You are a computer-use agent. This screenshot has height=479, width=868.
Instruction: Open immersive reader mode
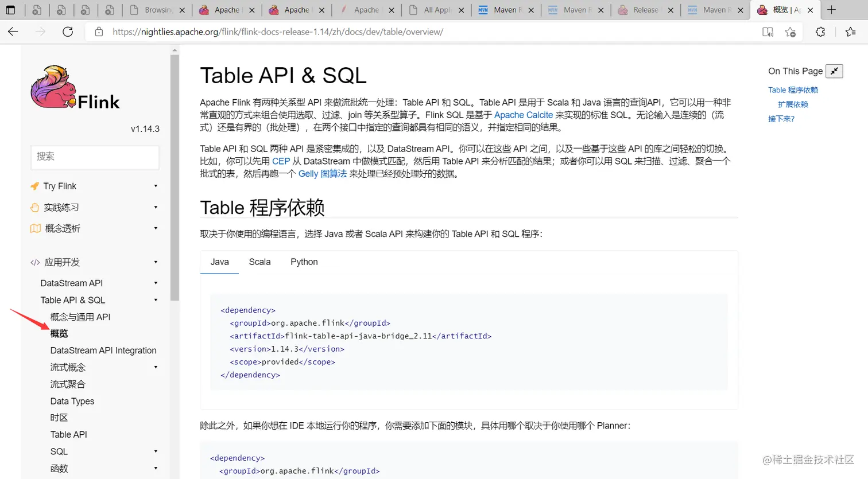click(x=768, y=32)
